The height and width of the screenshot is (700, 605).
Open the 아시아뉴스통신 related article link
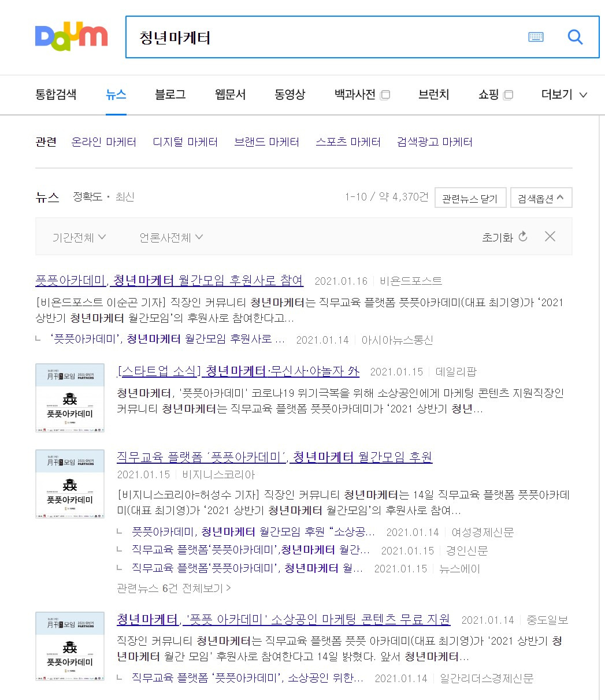pyautogui.click(x=168, y=340)
